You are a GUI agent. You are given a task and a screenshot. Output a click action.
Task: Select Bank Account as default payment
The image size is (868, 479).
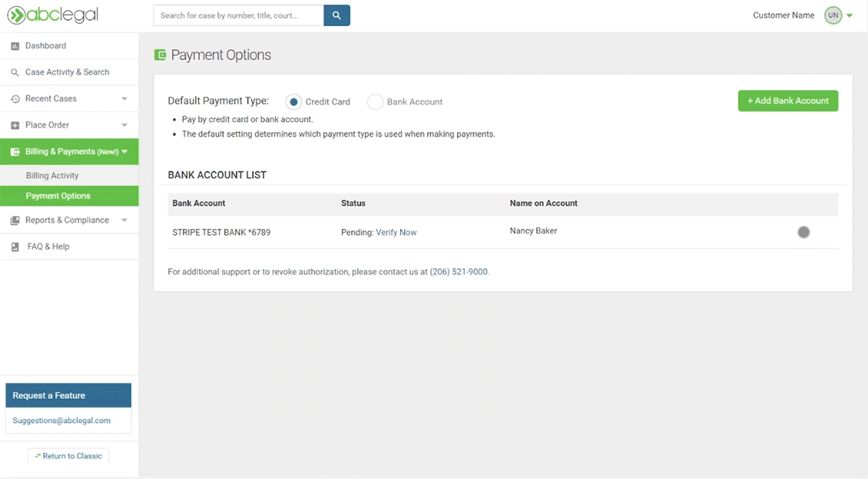[x=375, y=102]
